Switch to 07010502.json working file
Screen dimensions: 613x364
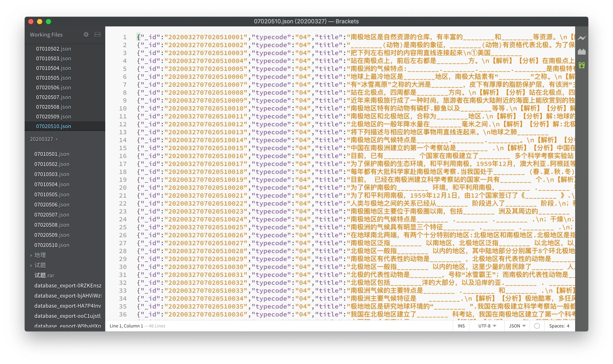[x=53, y=49]
